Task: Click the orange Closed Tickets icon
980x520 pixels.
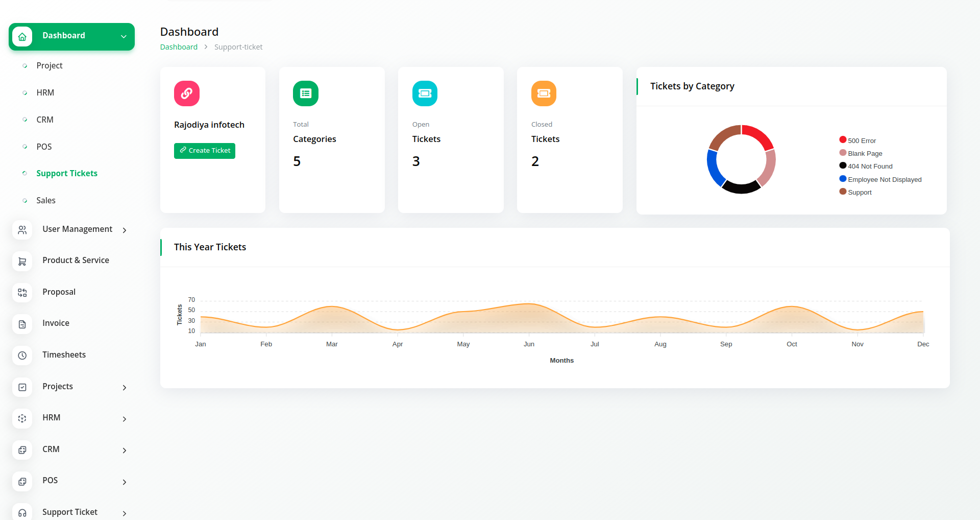Action: (544, 93)
